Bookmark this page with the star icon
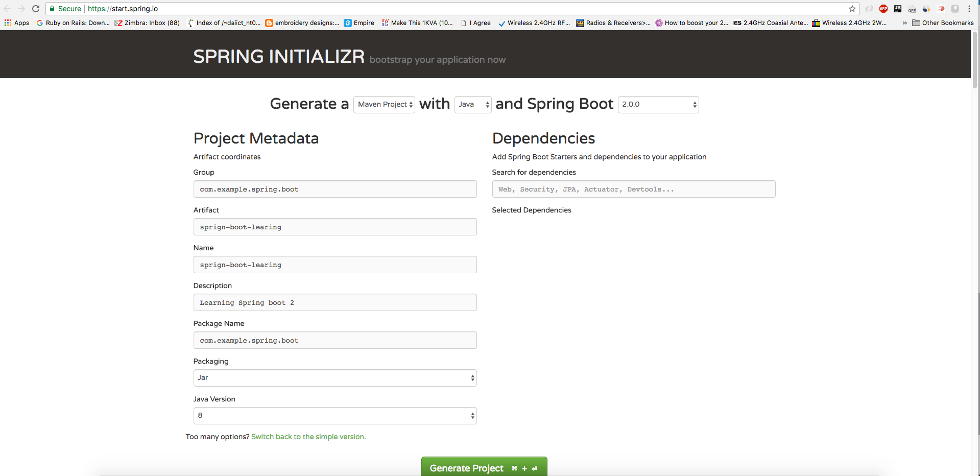This screenshot has width=980, height=476. 852,9
